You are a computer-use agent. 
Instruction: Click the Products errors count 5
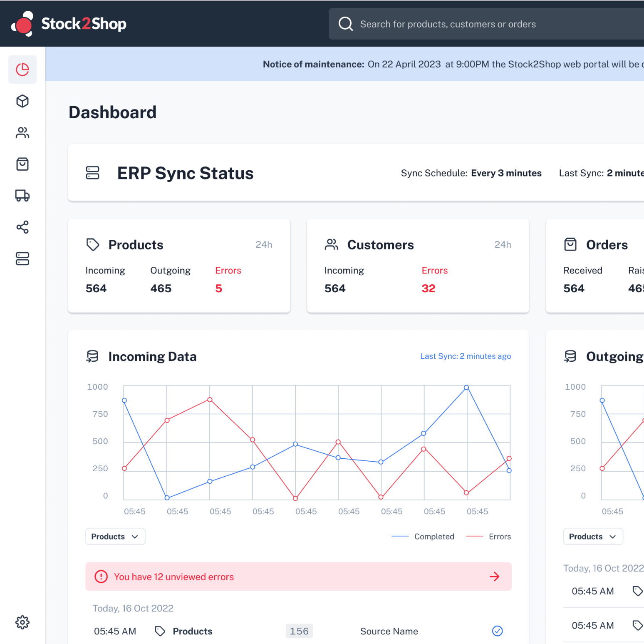tap(219, 288)
